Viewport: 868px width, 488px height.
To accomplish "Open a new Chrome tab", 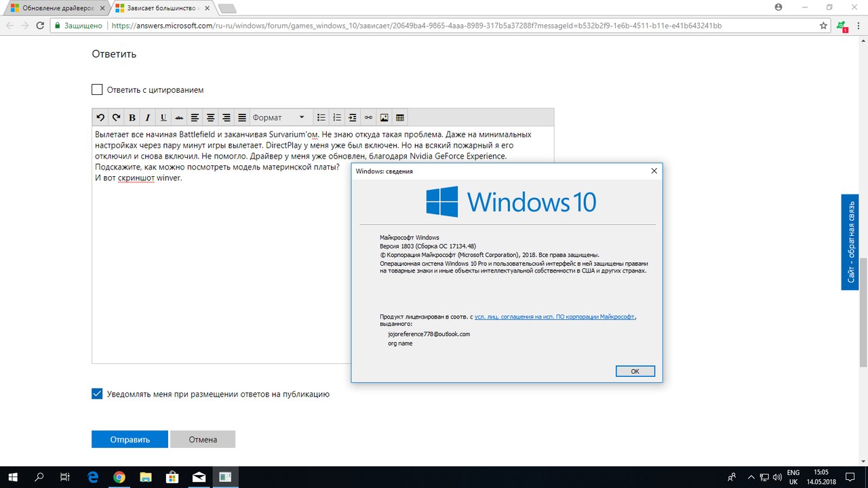I will tap(227, 9).
